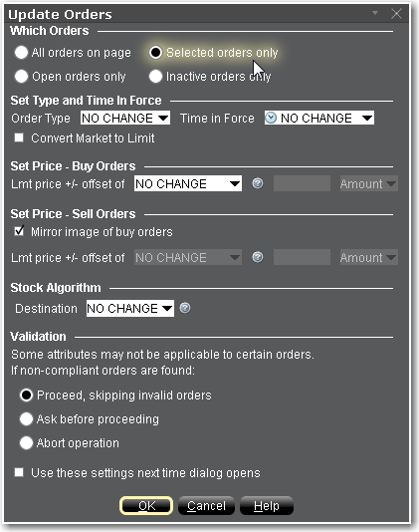
Task: Click the Cancel button
Action: 206,505
